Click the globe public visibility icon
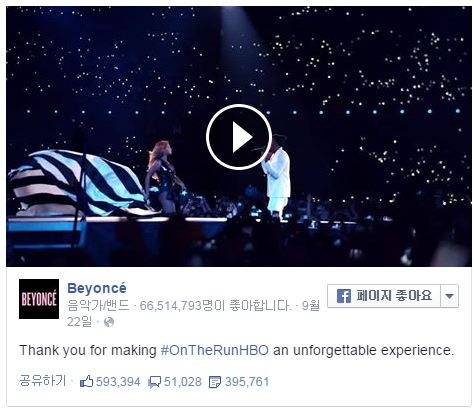 (x=109, y=322)
